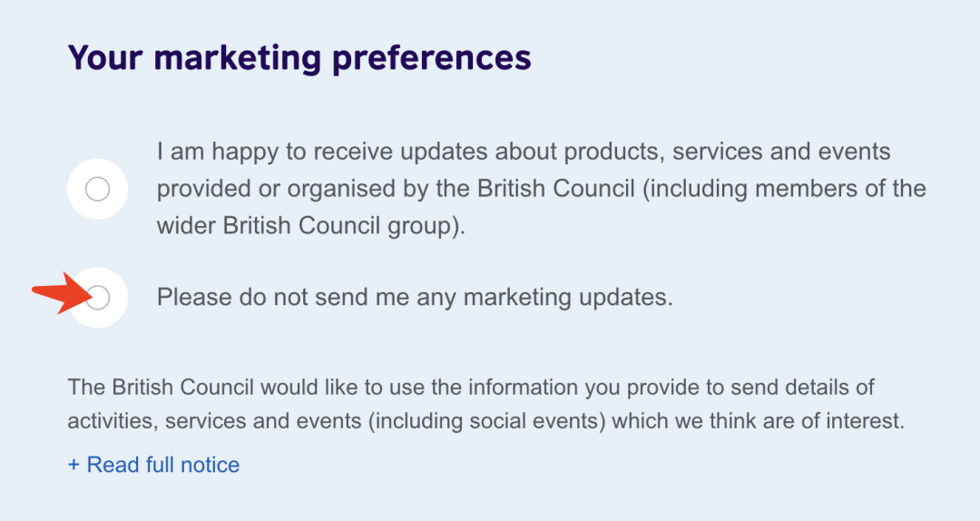The image size is (980, 521).
Task: Click the white halo around the second radio option
Action: [x=98, y=297]
